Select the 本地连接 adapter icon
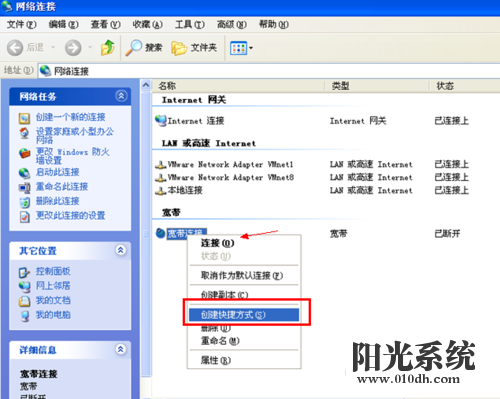Viewport: 500px width, 399px height. point(161,190)
